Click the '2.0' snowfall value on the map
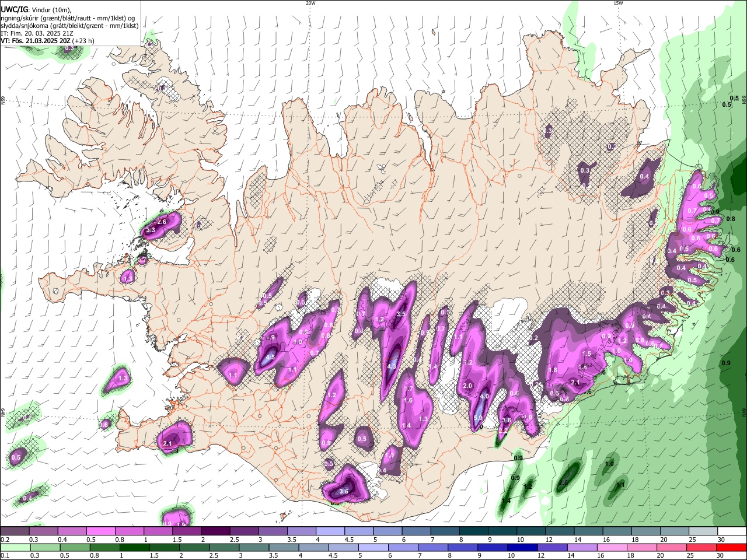This screenshot has width=747, height=560. click(467, 386)
